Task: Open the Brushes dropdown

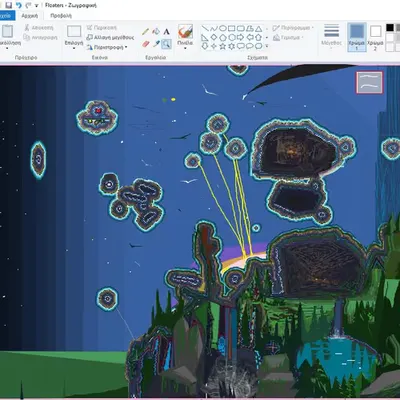Action: [x=185, y=37]
